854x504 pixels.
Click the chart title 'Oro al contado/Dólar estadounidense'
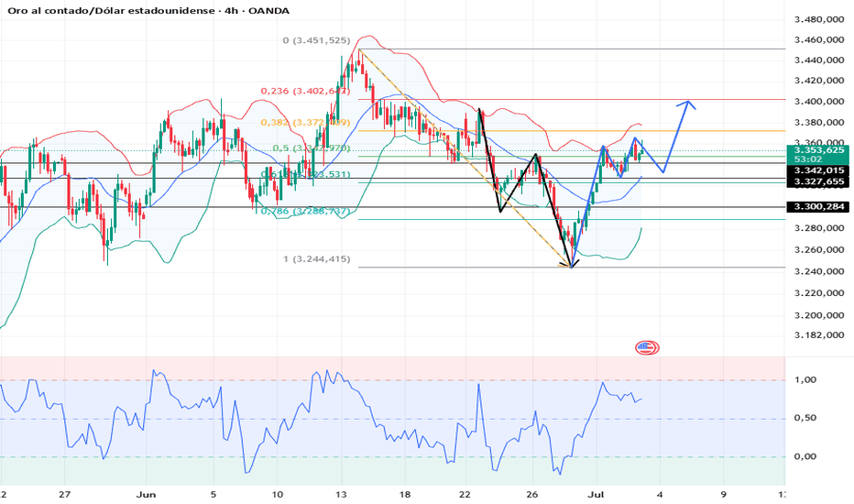click(x=111, y=11)
